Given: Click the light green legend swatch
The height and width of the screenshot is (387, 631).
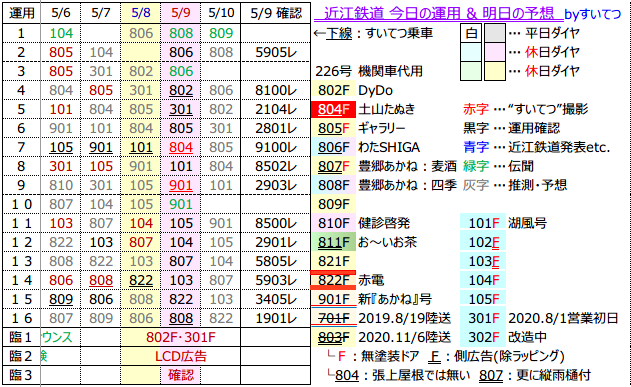Looking at the screenshot, I should [471, 71].
